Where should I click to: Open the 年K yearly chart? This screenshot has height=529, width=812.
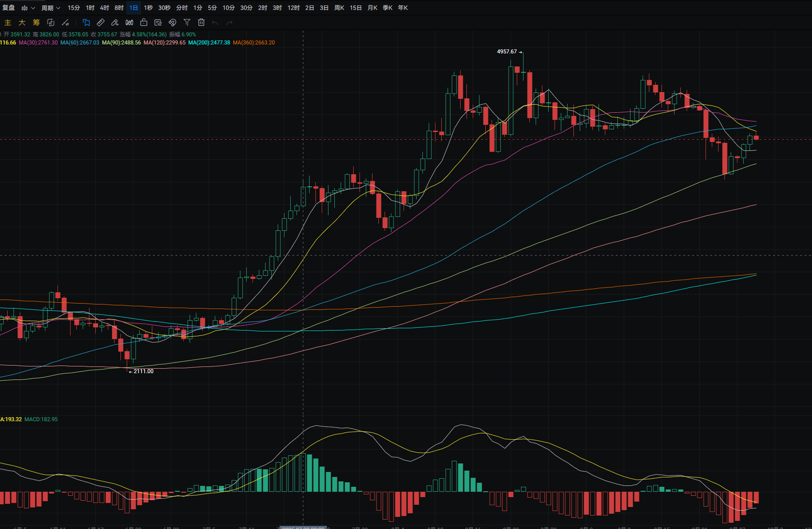[403, 8]
